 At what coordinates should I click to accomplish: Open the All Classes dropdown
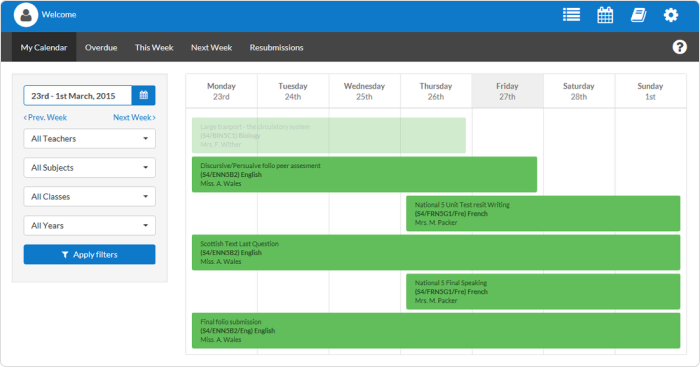[x=89, y=196]
